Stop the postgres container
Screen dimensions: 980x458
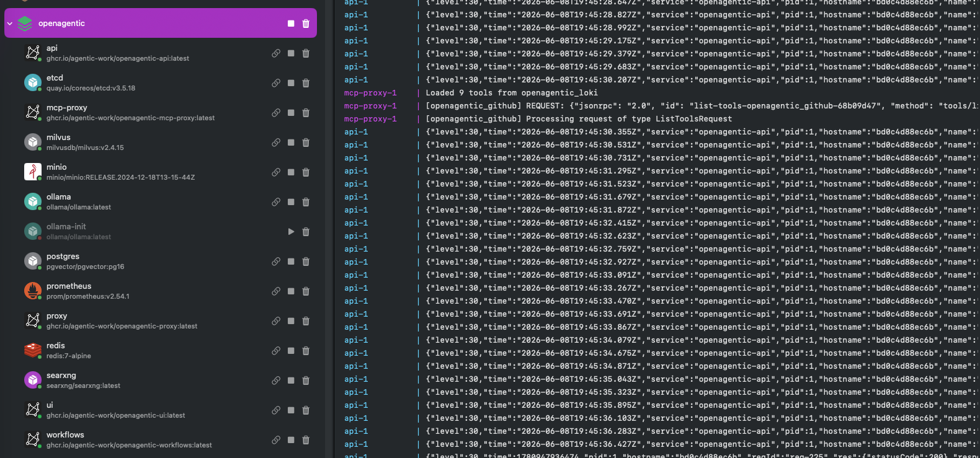point(291,262)
